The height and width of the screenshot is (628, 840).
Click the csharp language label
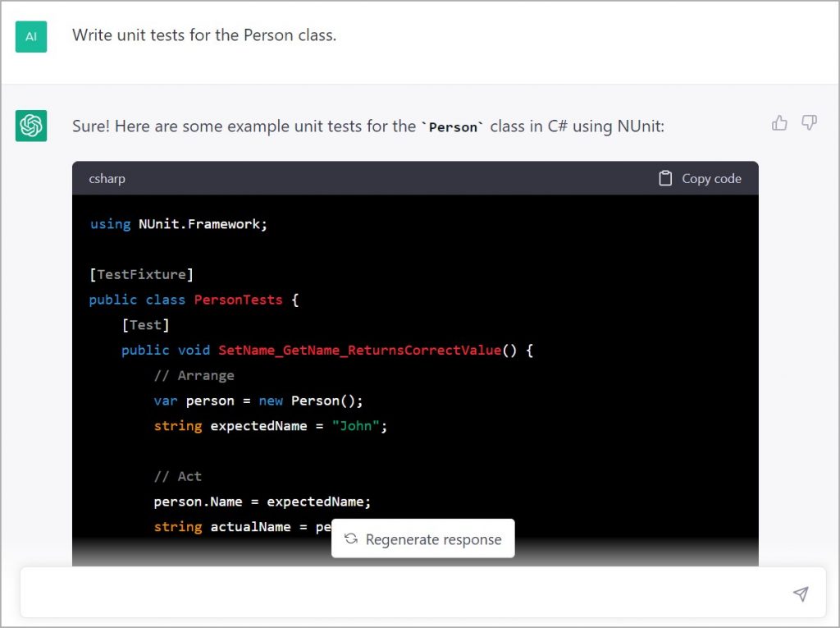tap(107, 178)
